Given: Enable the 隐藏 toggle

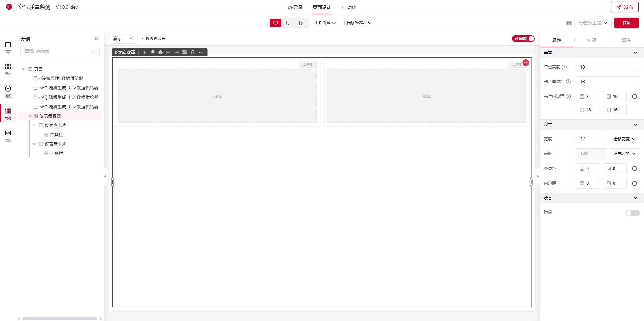Looking at the screenshot, I should (632, 213).
